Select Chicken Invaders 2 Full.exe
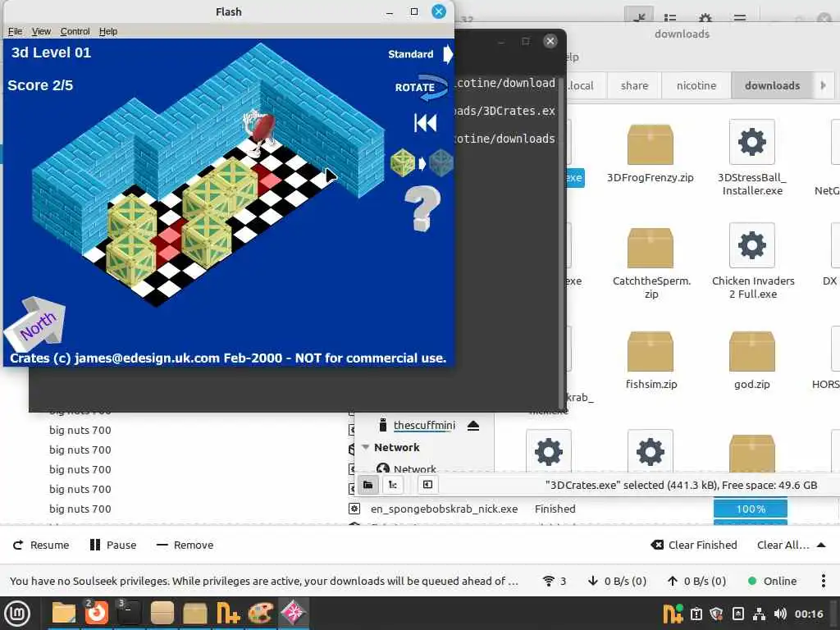840x630 pixels. 753,262
